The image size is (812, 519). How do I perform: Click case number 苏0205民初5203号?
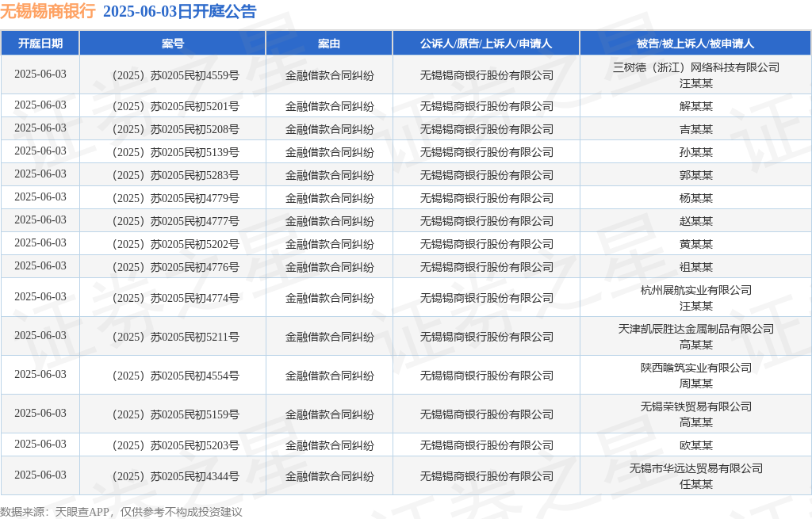[x=195, y=445]
